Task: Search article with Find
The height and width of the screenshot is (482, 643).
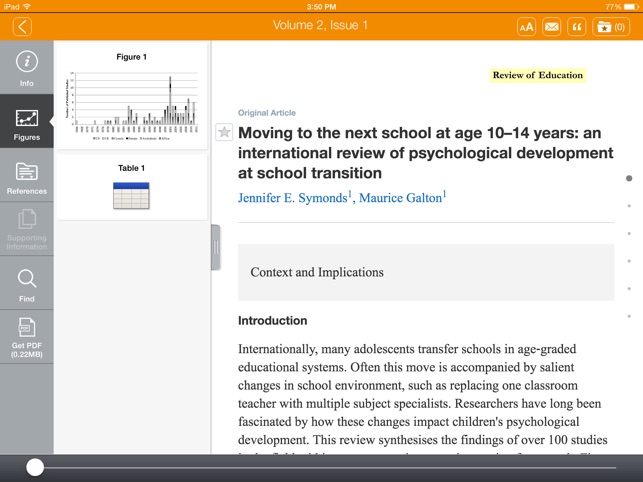Action: click(x=26, y=284)
